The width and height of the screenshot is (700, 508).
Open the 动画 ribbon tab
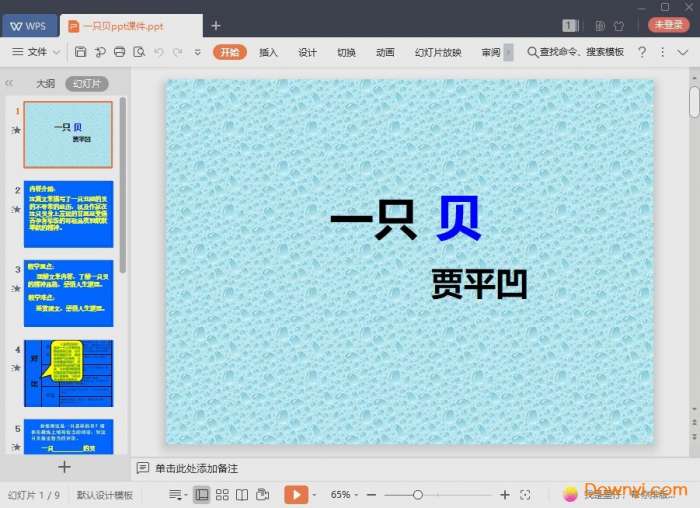point(385,52)
